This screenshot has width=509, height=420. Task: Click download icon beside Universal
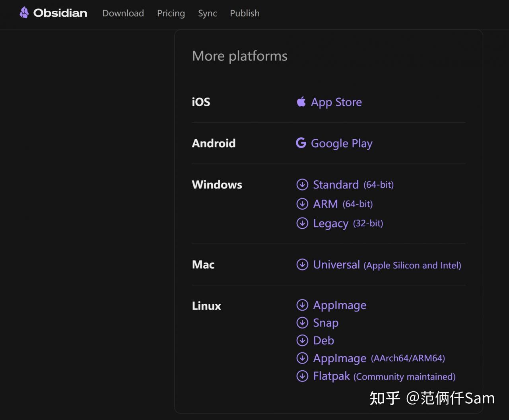click(x=302, y=264)
